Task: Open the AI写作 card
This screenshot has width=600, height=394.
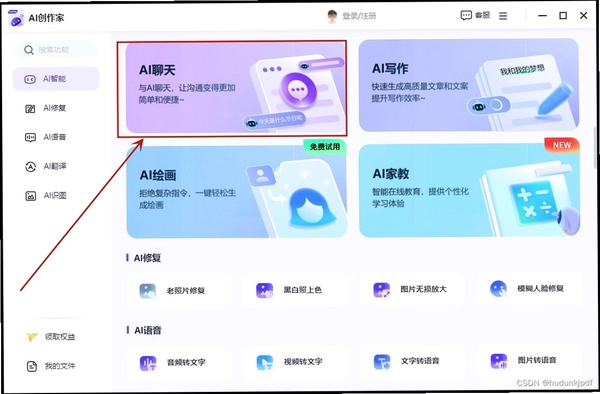Action: coord(469,85)
